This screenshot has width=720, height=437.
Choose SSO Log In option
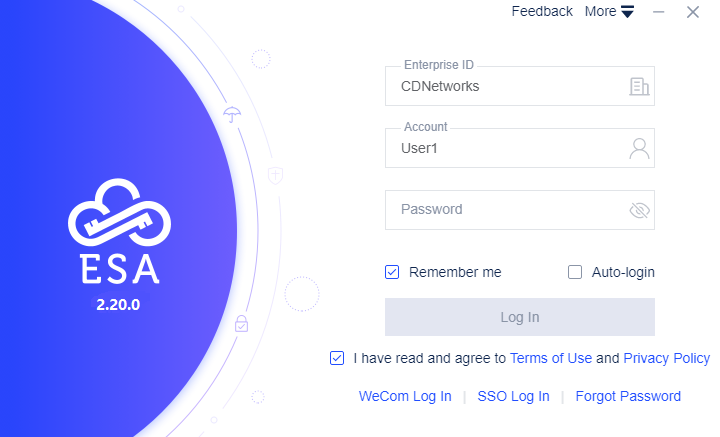pos(513,396)
